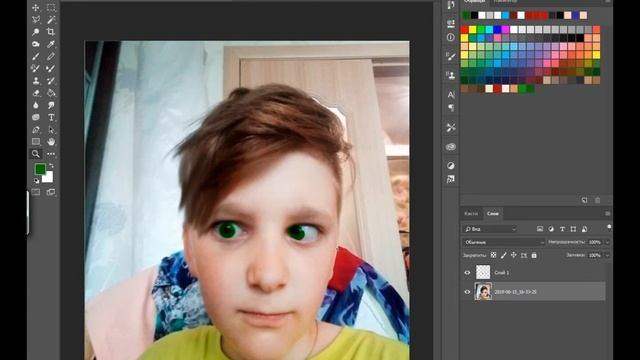Open the Edit Toolbar three-dots menu
The width and height of the screenshot is (640, 360).
click(x=51, y=154)
